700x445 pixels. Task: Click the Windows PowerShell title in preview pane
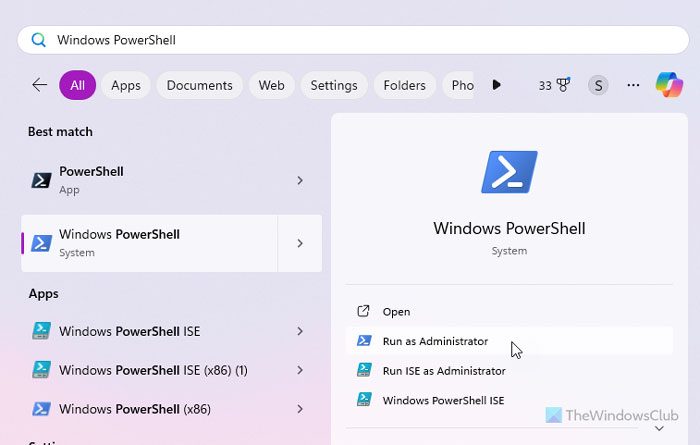tap(509, 229)
